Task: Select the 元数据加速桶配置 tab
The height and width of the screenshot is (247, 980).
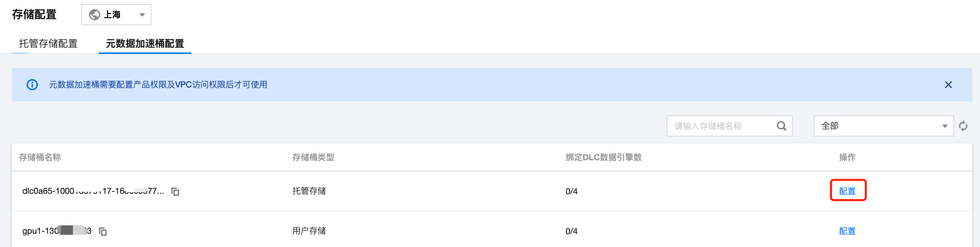Action: (x=144, y=44)
